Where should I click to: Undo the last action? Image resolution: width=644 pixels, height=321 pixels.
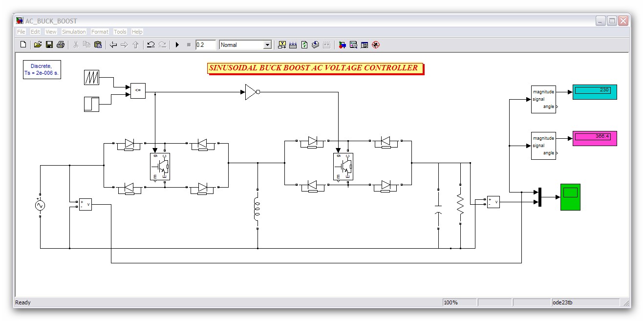(x=151, y=45)
